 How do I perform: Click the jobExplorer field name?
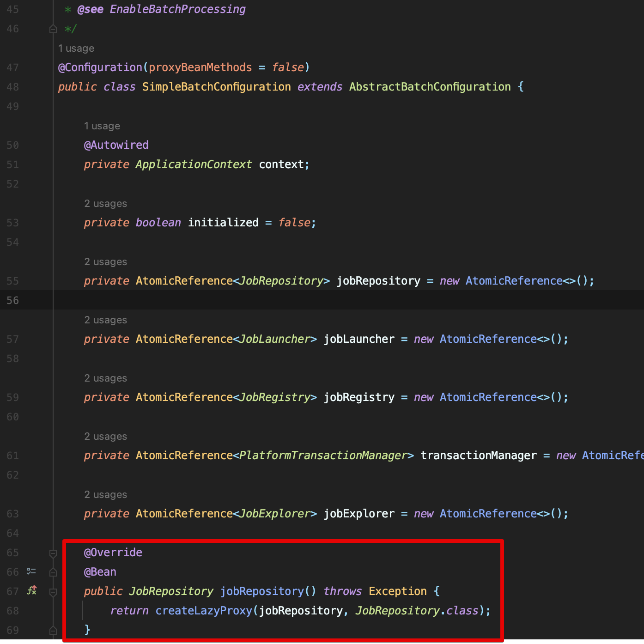point(359,514)
